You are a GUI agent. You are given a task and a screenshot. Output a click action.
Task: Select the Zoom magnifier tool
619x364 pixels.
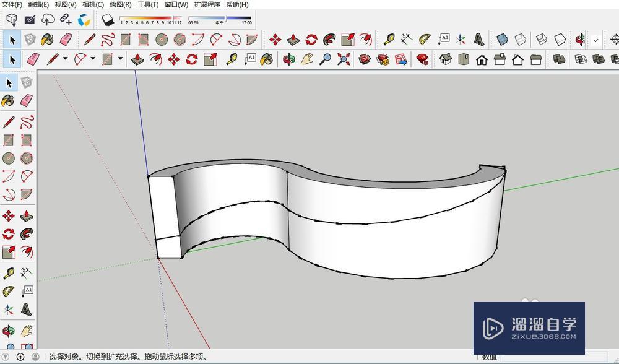325,59
